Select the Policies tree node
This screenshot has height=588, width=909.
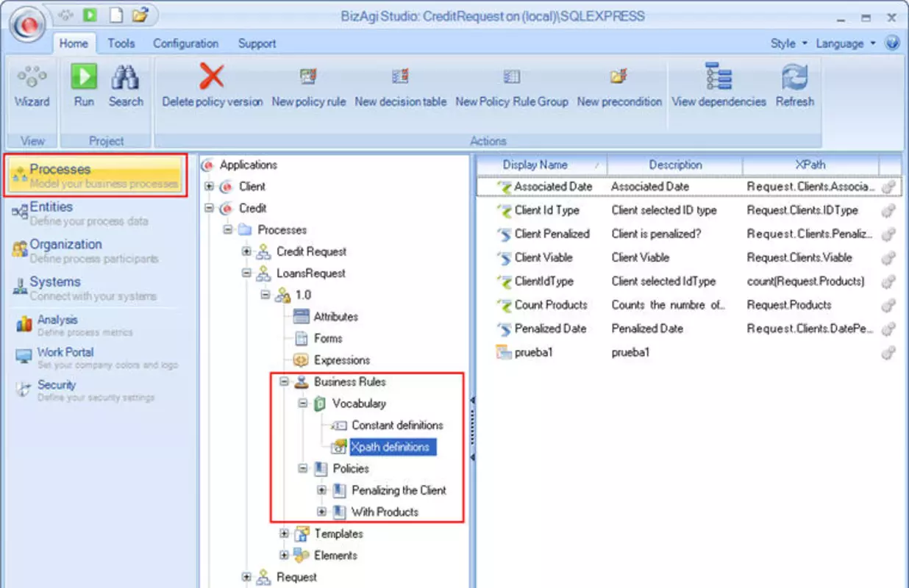[351, 468]
